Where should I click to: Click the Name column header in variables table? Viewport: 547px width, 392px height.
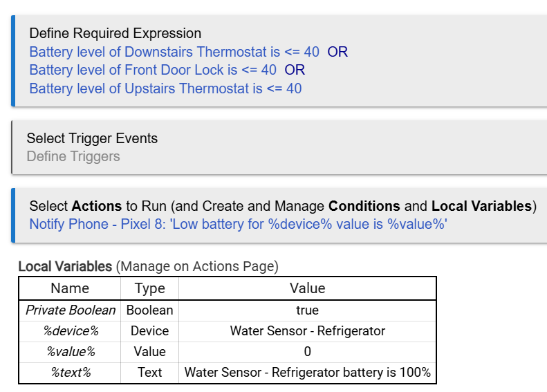[70, 288]
